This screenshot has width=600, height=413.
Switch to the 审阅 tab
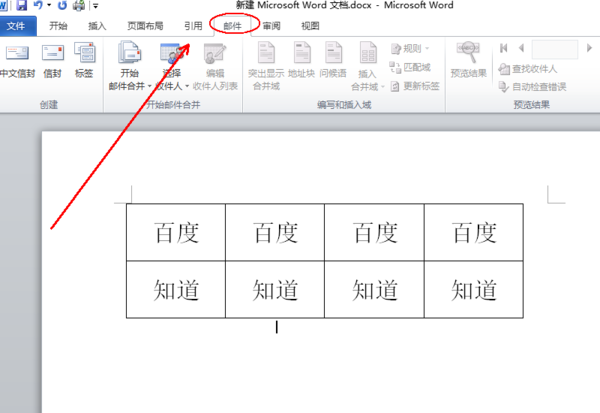271,26
